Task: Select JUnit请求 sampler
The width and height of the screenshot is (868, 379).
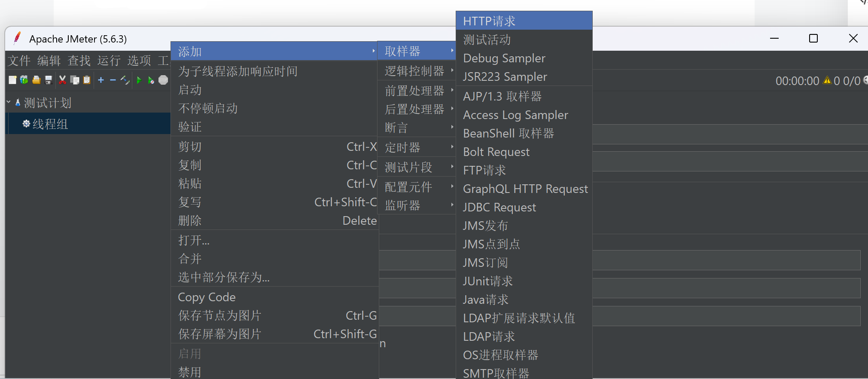Action: click(x=524, y=281)
